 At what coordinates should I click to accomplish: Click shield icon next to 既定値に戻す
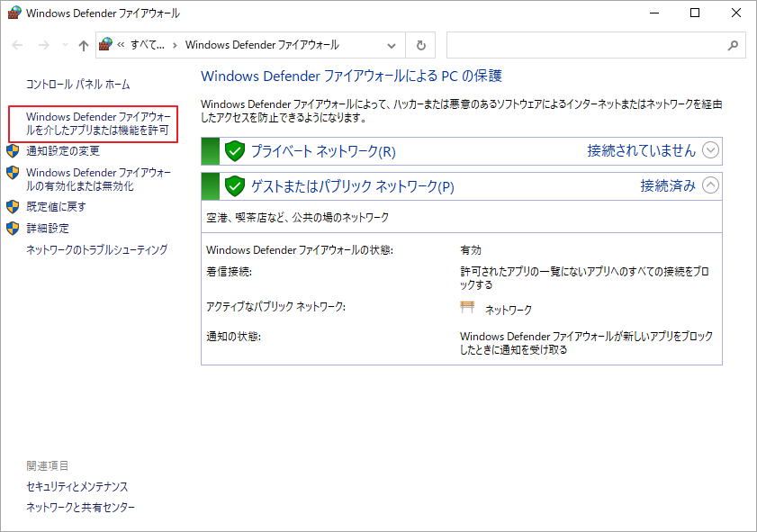[x=13, y=206]
